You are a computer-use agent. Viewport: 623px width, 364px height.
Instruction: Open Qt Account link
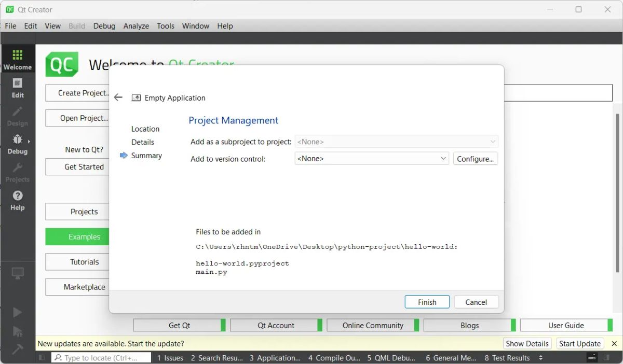pos(276,325)
